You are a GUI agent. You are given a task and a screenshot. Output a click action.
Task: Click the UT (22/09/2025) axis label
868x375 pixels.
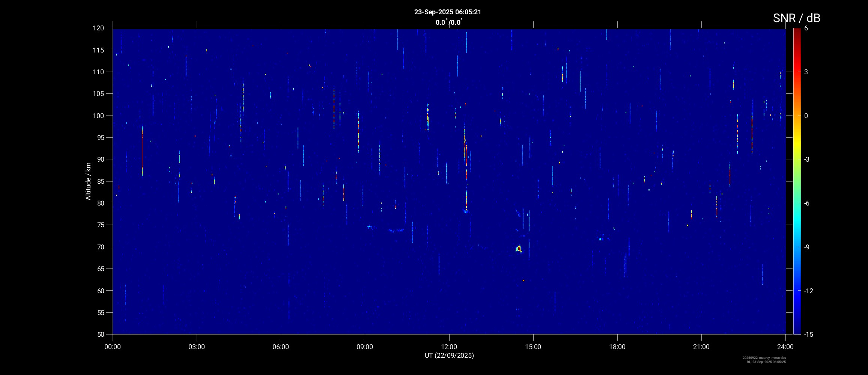point(449,355)
